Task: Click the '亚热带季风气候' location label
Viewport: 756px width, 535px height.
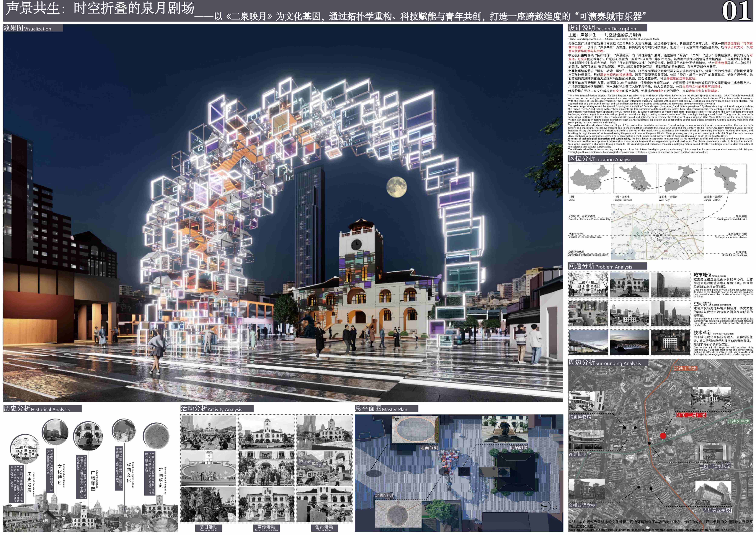Action: point(737,234)
